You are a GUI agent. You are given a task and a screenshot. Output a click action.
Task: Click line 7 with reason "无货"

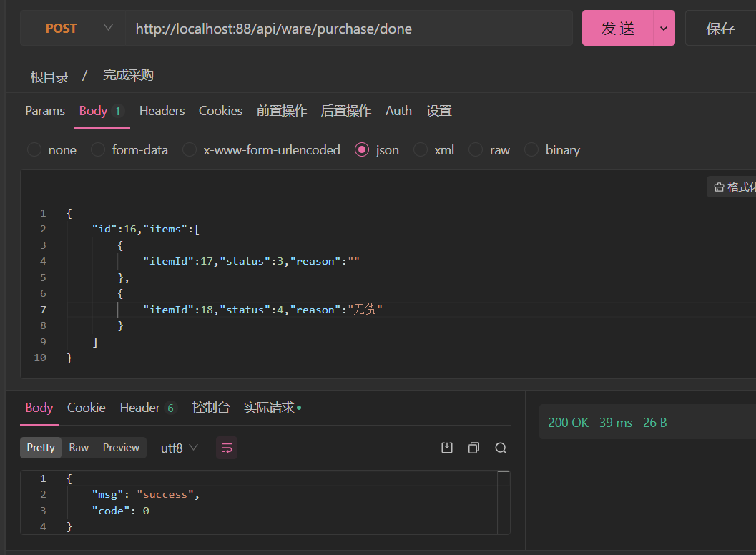click(262, 310)
